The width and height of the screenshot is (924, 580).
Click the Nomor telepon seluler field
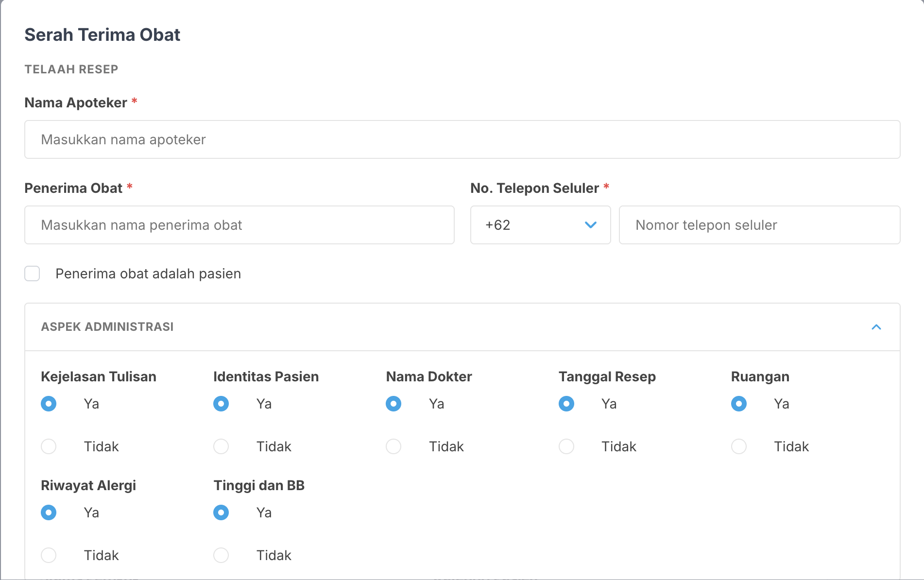pos(759,225)
